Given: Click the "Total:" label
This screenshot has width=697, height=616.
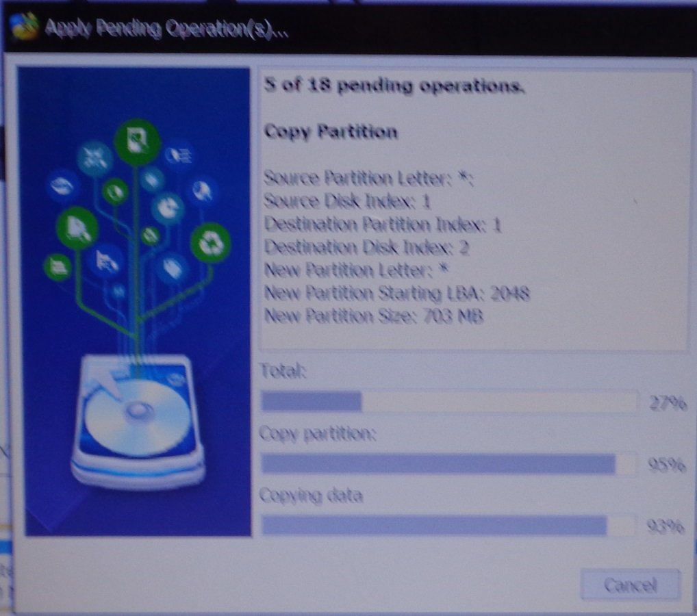Looking at the screenshot, I should [x=283, y=371].
